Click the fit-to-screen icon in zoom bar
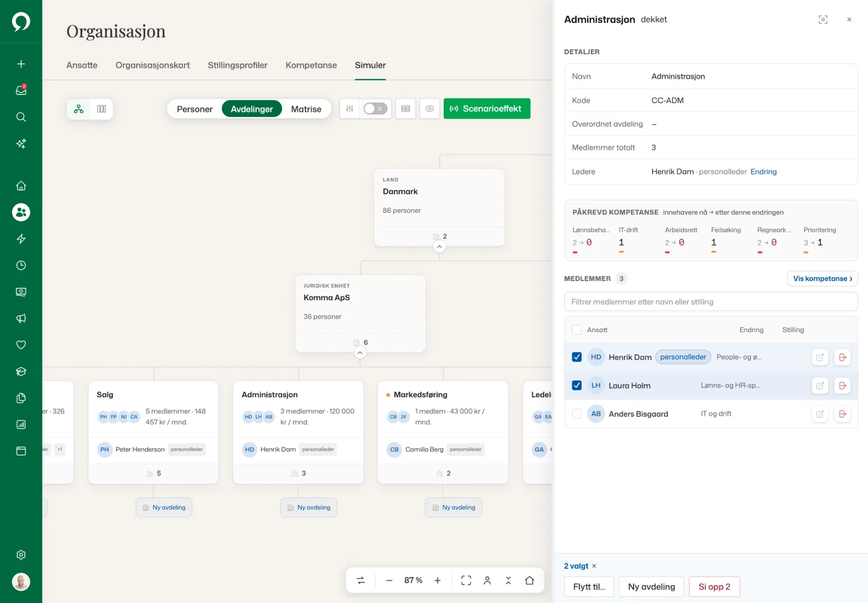This screenshot has width=868, height=603. point(466,580)
